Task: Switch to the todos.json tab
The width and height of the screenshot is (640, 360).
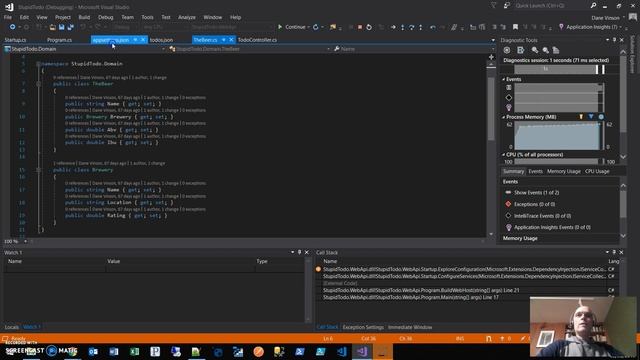Action: (161, 40)
